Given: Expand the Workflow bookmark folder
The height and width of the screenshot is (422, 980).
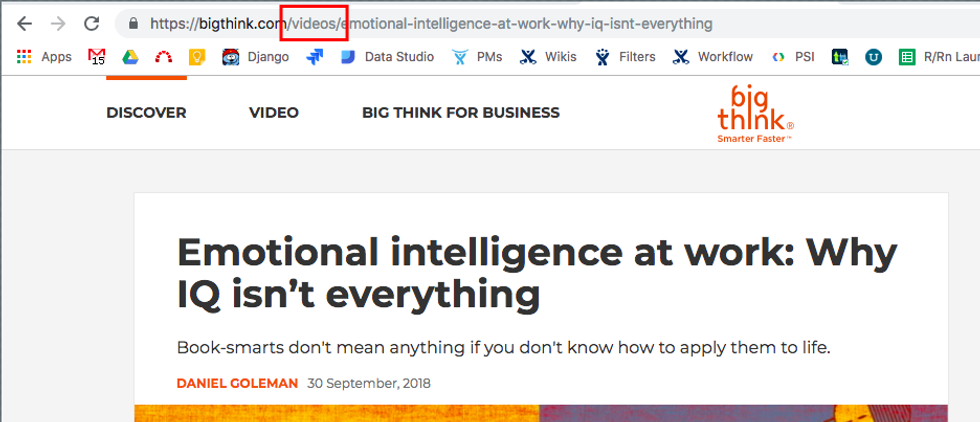Looking at the screenshot, I should (713, 57).
